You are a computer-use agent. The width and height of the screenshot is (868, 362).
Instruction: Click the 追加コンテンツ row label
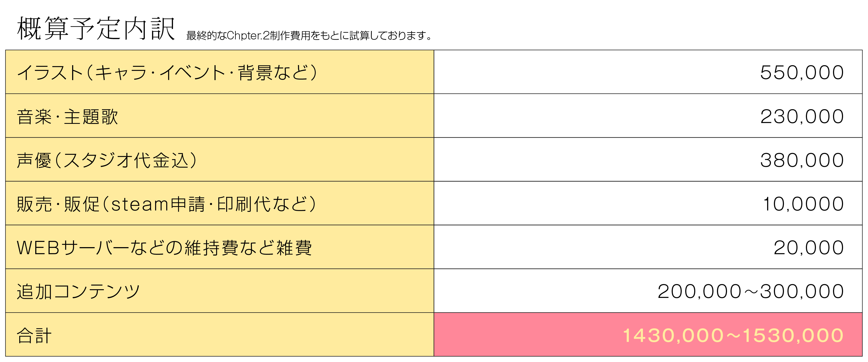point(78,291)
